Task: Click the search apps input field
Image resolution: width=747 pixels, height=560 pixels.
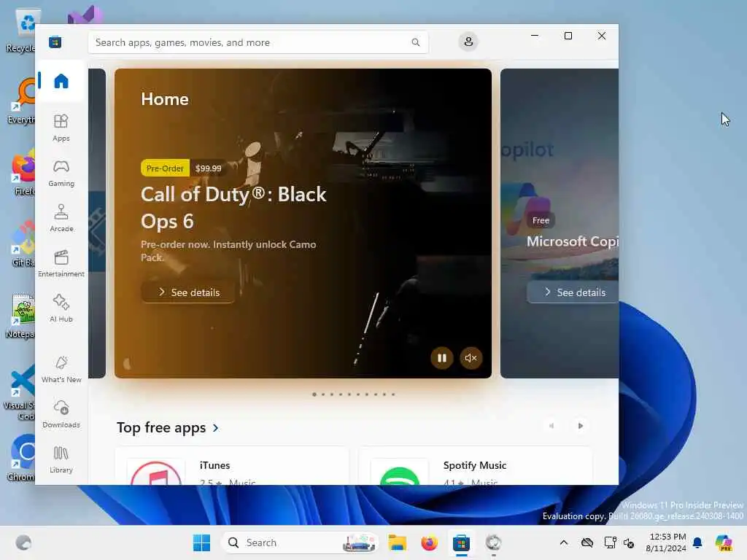Action: [258, 42]
